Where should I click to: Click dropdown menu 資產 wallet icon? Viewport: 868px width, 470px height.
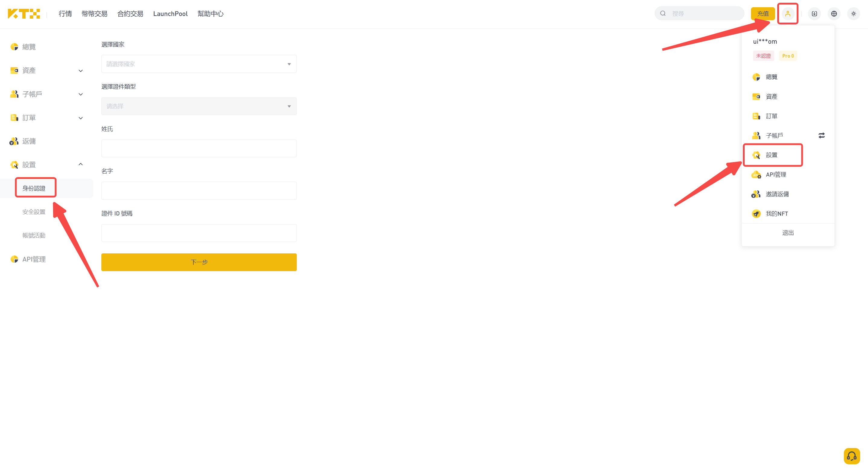(x=756, y=96)
